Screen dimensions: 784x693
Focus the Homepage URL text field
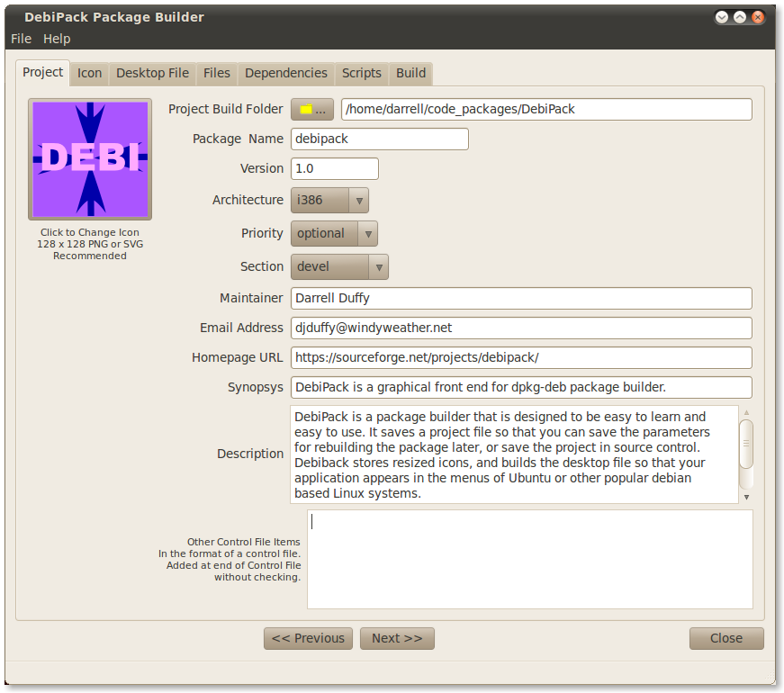point(520,357)
